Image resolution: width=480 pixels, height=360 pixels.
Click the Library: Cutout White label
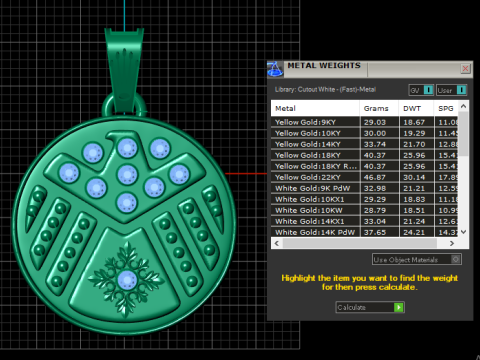pos(325,89)
